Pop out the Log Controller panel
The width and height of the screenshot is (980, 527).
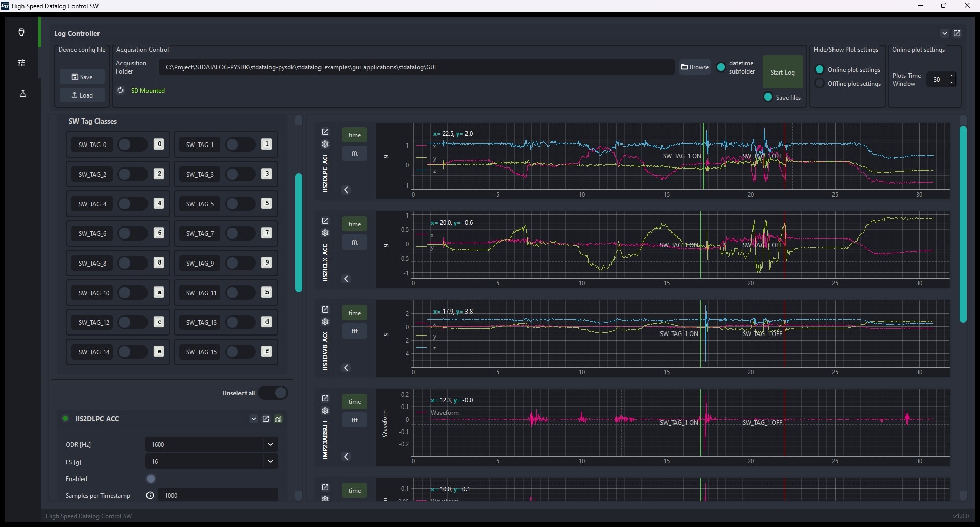coord(957,33)
